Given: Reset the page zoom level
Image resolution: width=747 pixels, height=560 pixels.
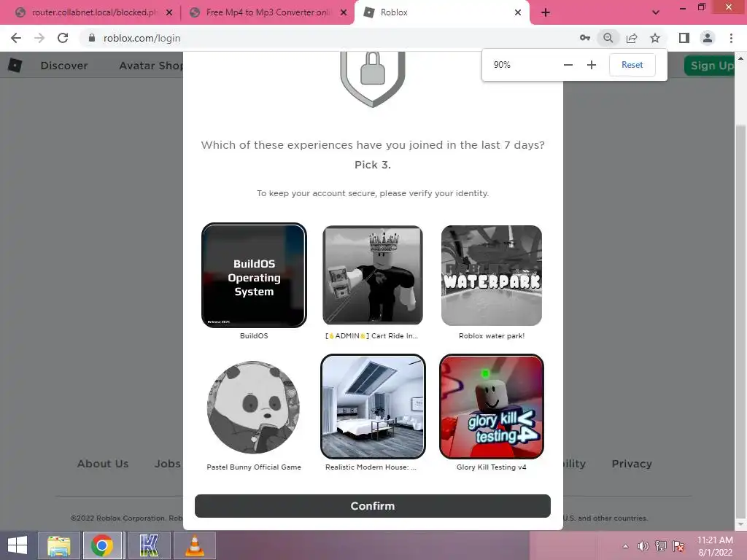Looking at the screenshot, I should click(x=632, y=65).
